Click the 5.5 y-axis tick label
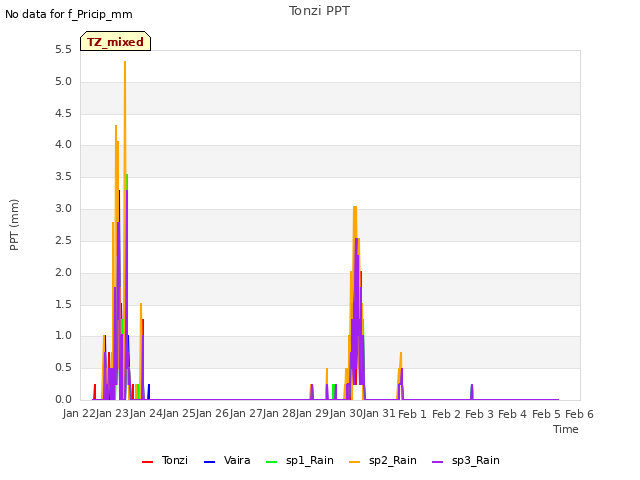This screenshot has width=640, height=480. pyautogui.click(x=63, y=49)
